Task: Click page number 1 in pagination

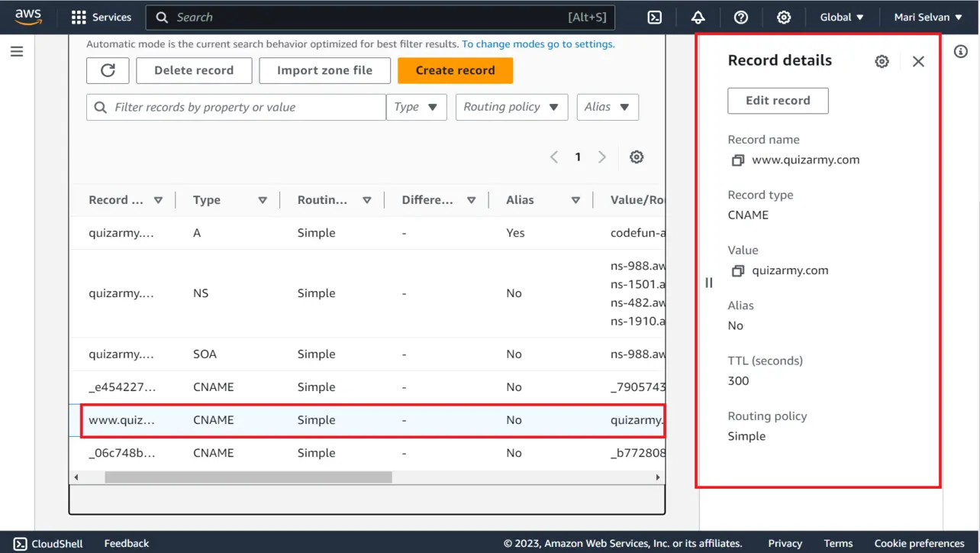Action: click(578, 157)
